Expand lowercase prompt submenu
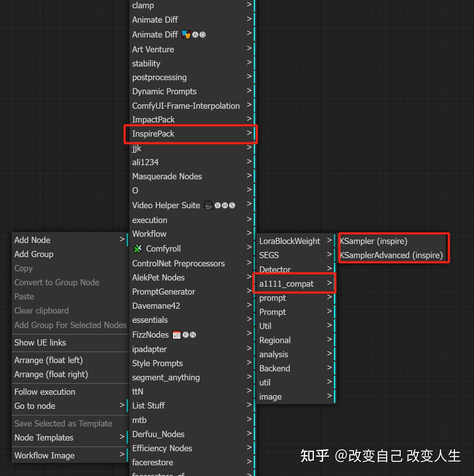Screen dimensions: 474x476 coord(296,298)
